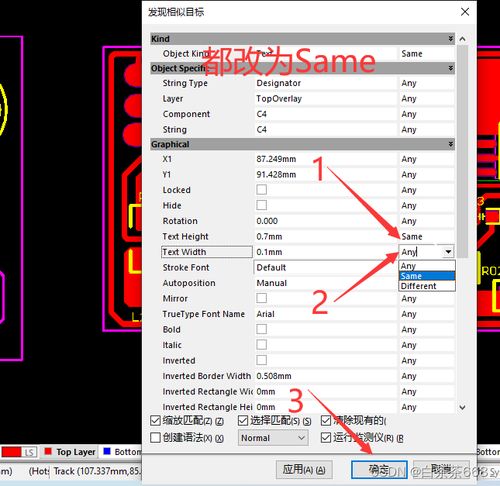Screen dimensions: 500x486
Task: Toggle the Bold checkbox
Action: click(x=261, y=329)
